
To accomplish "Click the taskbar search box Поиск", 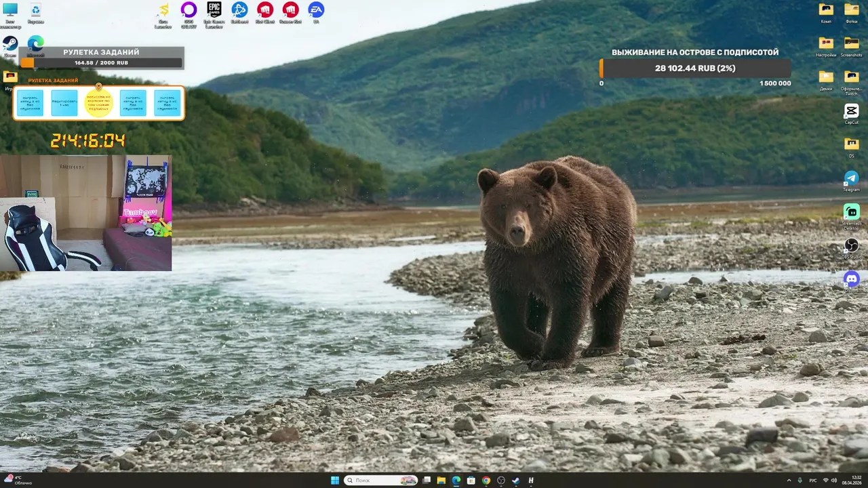I will click(x=381, y=481).
